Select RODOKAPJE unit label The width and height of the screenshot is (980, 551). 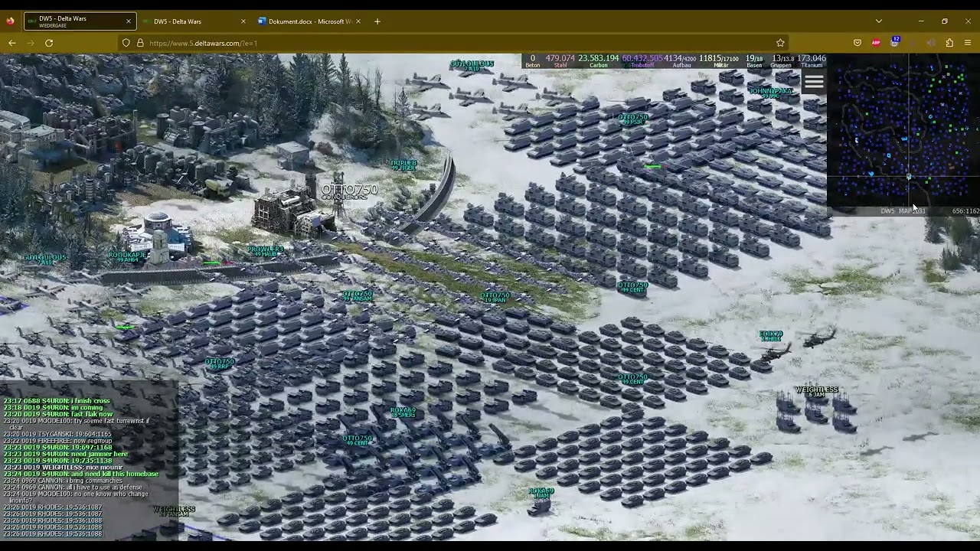(127, 257)
